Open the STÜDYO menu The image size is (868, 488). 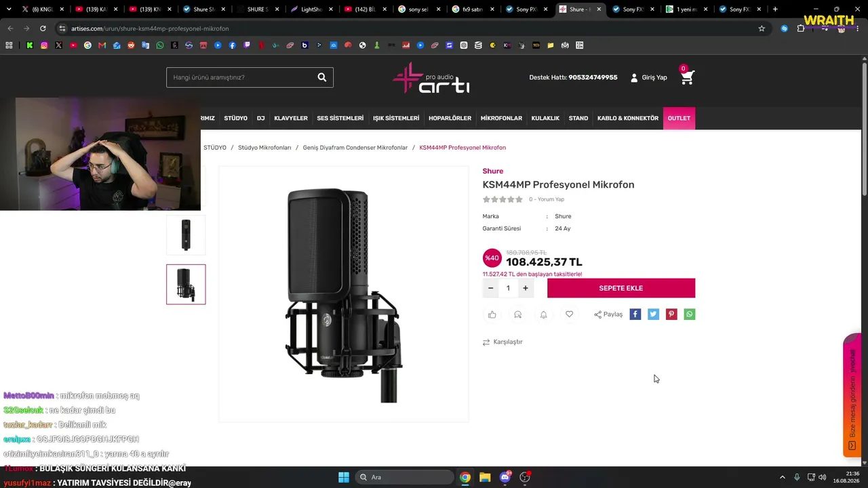point(236,119)
